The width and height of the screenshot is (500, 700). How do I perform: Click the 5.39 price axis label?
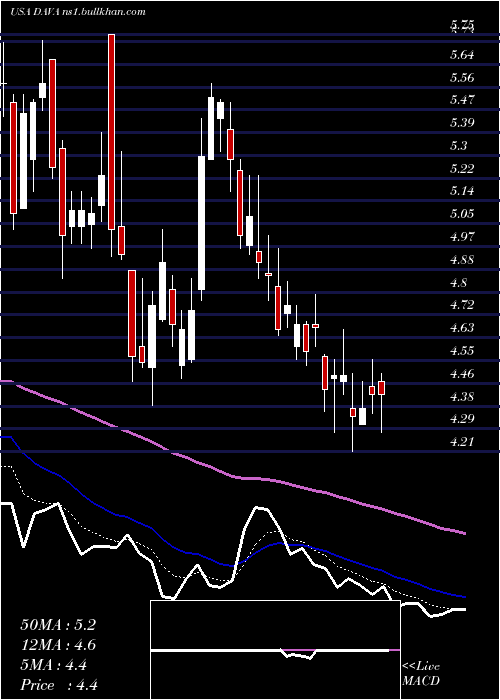click(462, 123)
